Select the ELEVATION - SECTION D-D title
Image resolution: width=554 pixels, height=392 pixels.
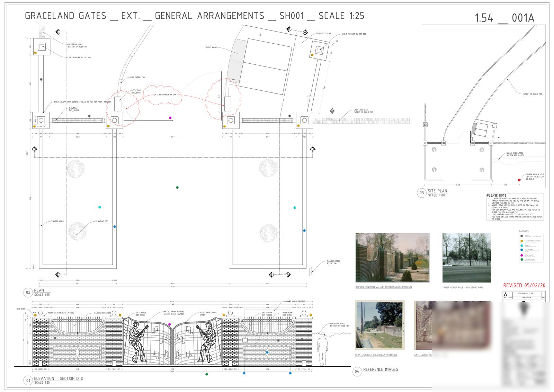coord(59,378)
